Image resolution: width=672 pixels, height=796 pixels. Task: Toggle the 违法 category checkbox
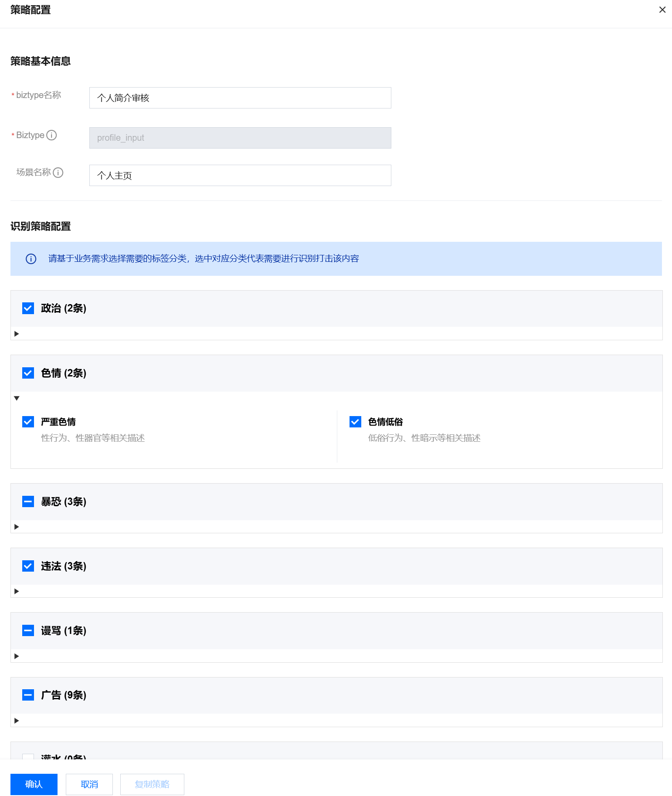tap(28, 566)
